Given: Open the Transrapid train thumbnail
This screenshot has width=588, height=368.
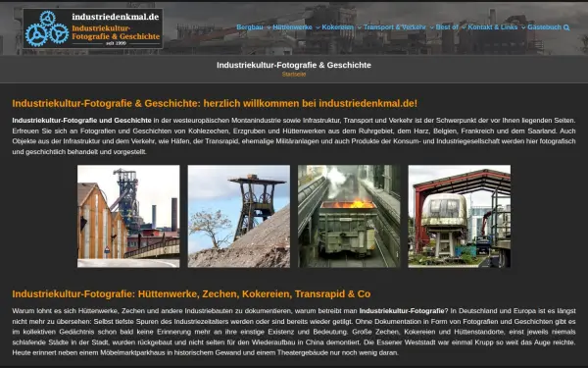Looking at the screenshot, I should 459,216.
